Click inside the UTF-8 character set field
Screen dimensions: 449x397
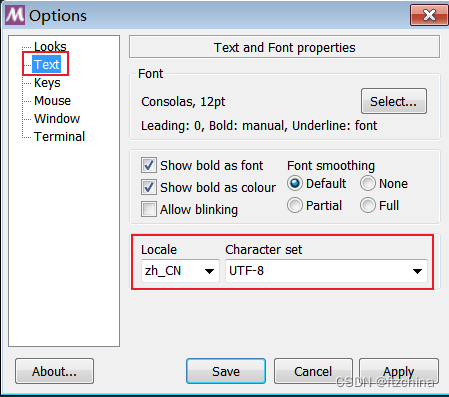click(x=326, y=271)
